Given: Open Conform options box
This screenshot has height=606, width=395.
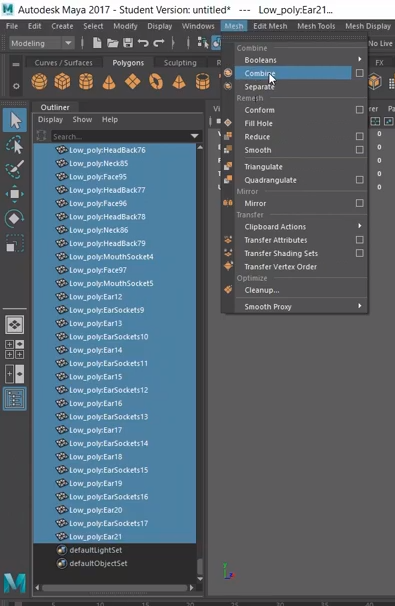Looking at the screenshot, I should coord(359,110).
